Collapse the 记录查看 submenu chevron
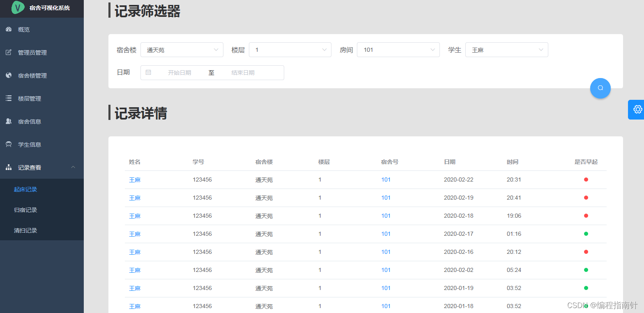Screen dimensions: 644x313 (73, 167)
